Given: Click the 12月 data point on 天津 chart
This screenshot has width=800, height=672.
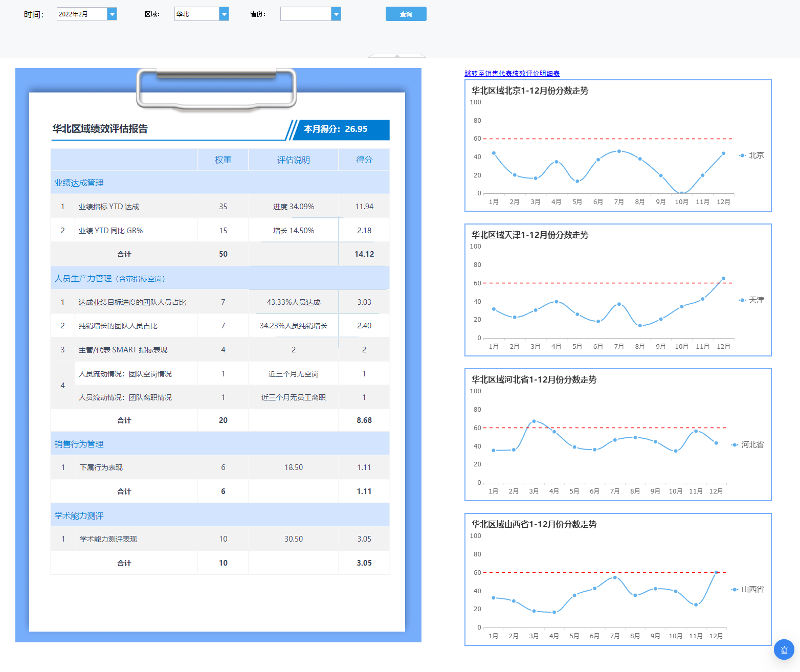Looking at the screenshot, I should [x=723, y=279].
